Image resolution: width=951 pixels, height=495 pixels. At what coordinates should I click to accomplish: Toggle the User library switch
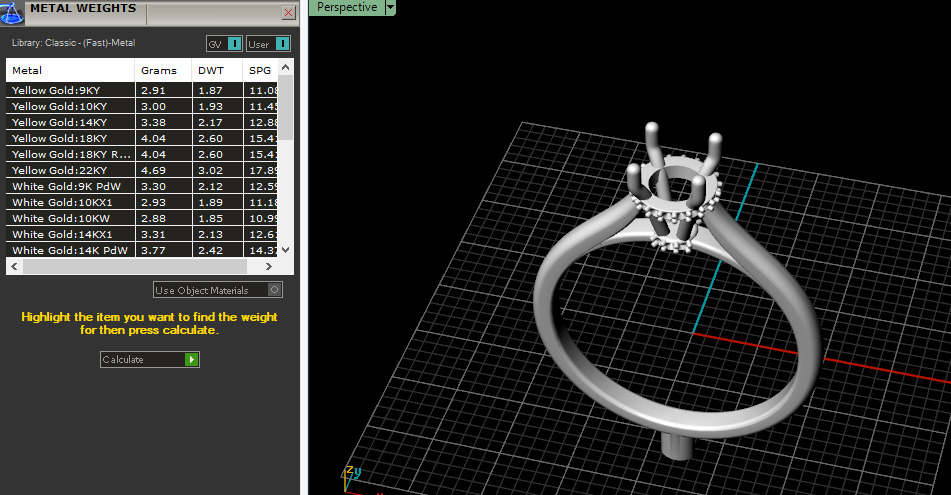pyautogui.click(x=269, y=44)
